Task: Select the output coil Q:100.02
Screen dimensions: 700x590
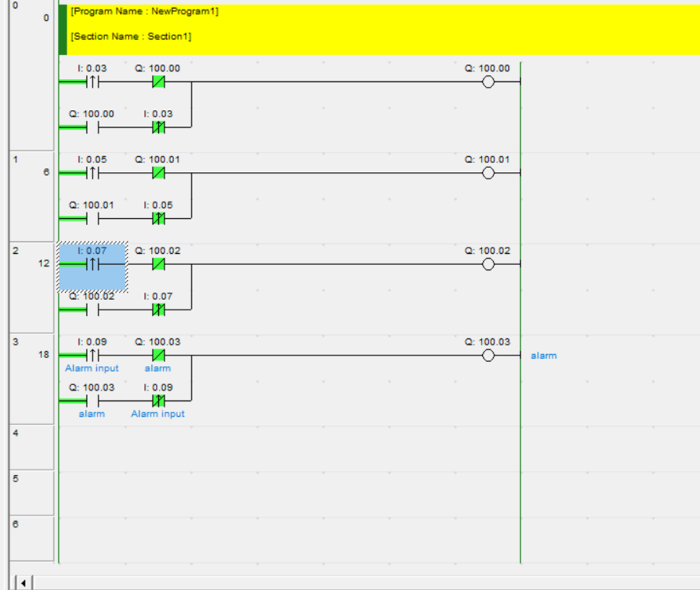Action: [489, 264]
